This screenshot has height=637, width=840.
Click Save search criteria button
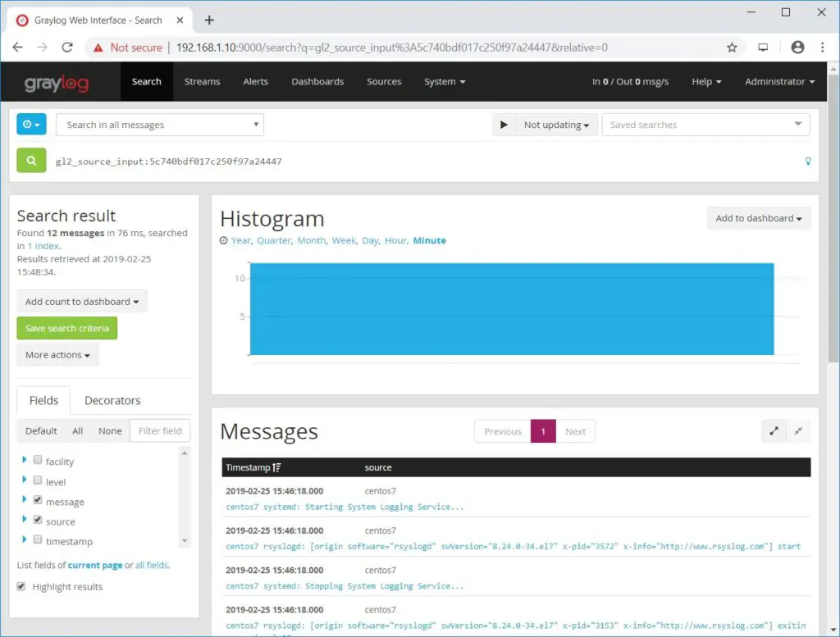pos(67,328)
